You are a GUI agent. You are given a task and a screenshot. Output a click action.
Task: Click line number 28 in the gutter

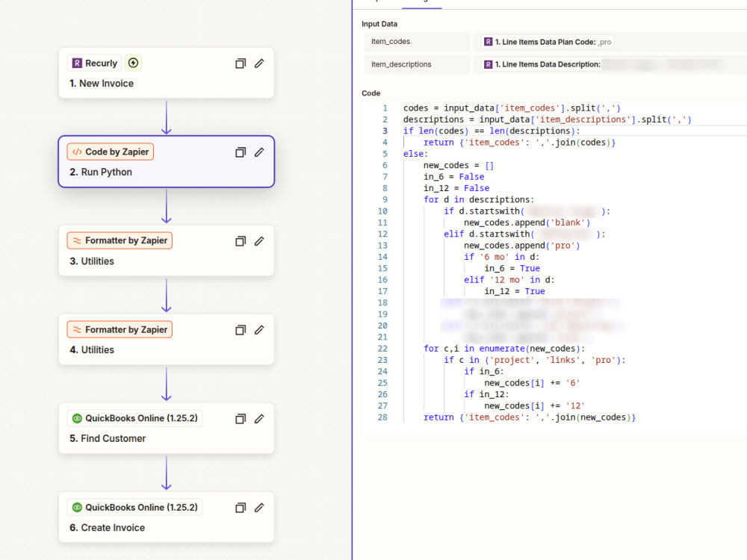click(x=382, y=417)
